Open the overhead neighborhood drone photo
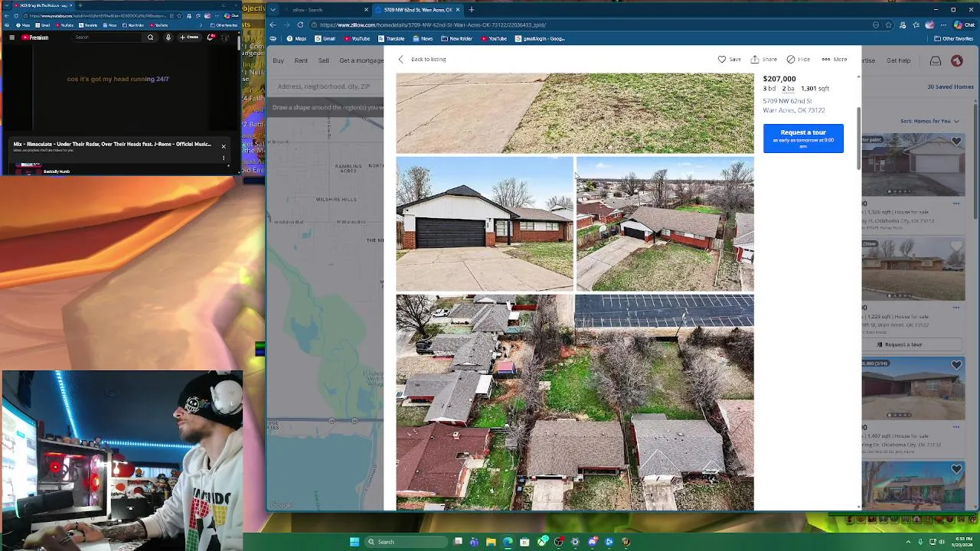This screenshot has width=980, height=551. [575, 403]
